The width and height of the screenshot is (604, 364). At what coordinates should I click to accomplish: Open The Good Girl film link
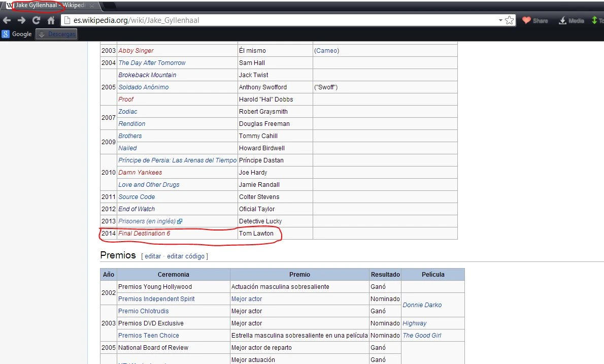coord(422,336)
